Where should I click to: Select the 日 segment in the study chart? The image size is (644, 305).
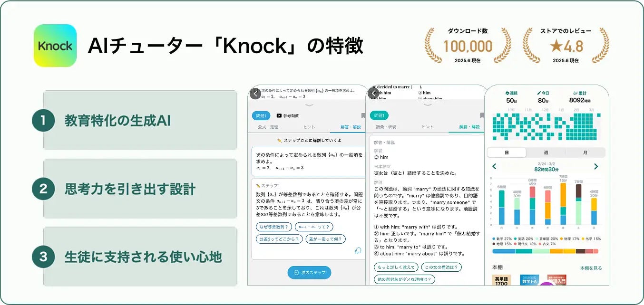[507, 152]
